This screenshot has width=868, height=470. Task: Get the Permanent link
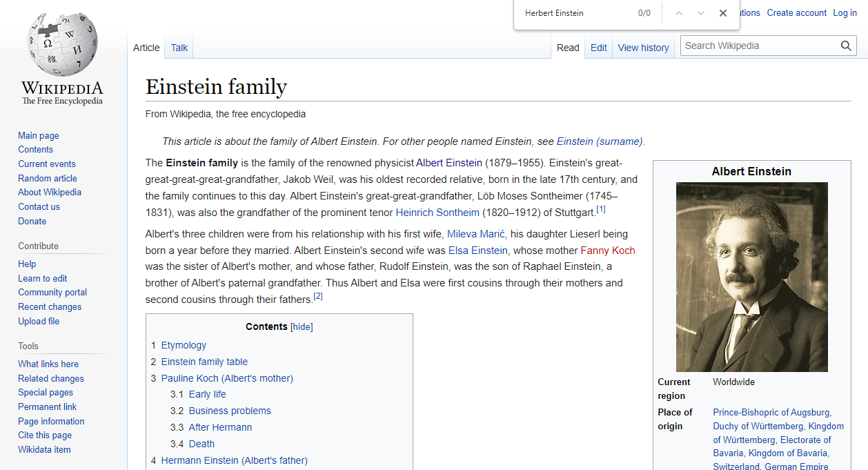click(48, 407)
